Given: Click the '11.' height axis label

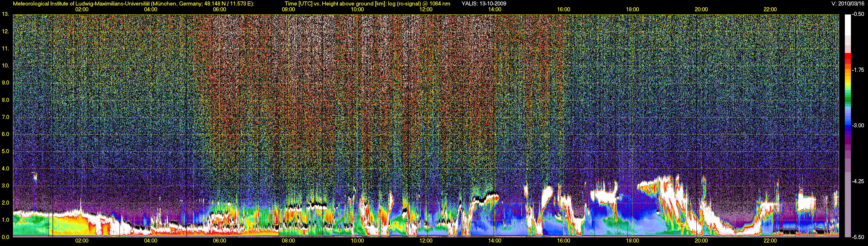Looking at the screenshot, I should [5, 49].
